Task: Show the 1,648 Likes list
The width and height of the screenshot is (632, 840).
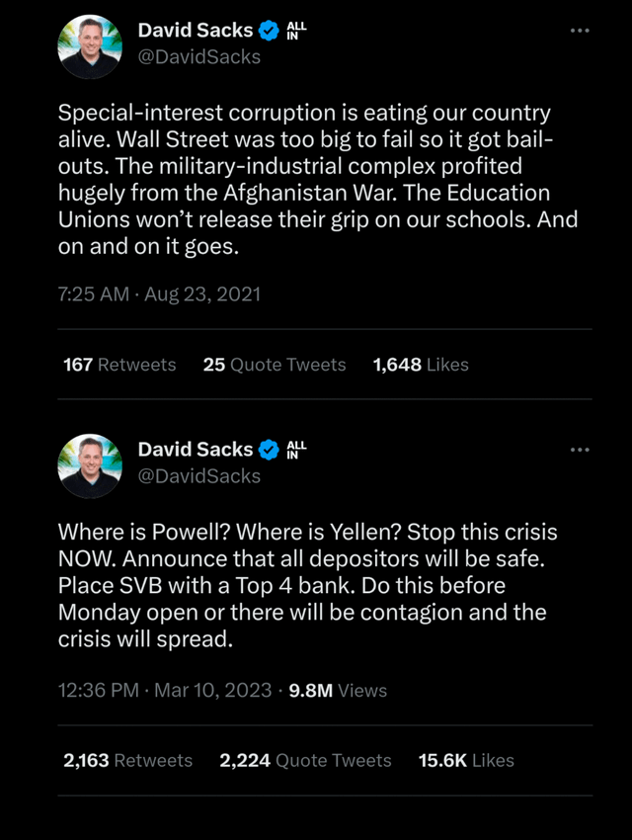Action: coord(421,365)
